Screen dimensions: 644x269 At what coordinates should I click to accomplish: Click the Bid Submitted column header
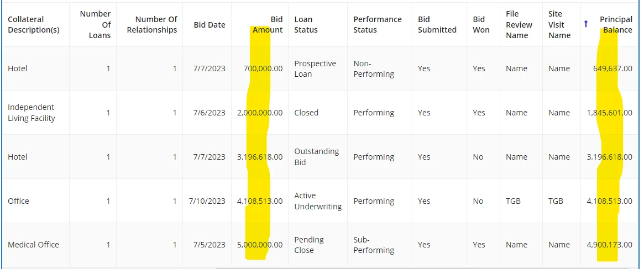tap(437, 25)
